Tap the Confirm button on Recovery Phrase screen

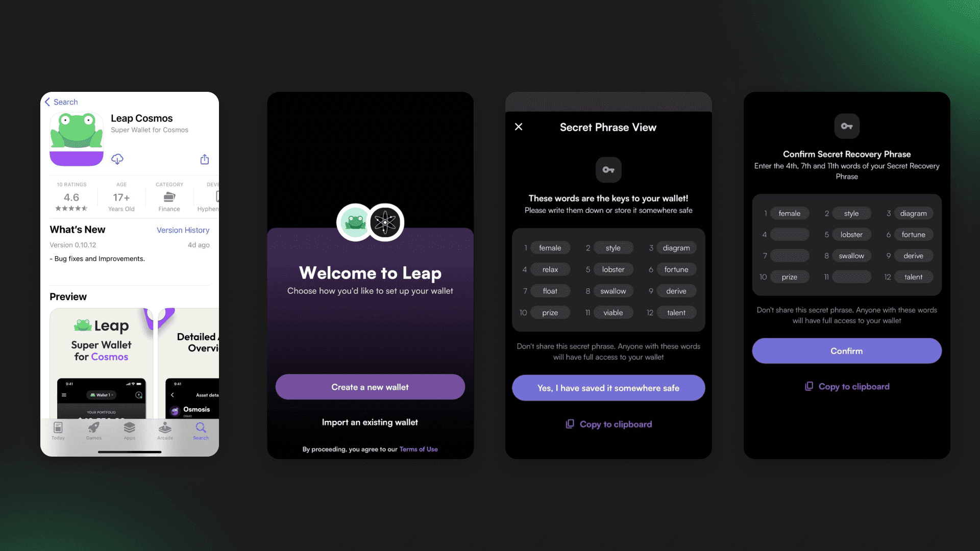pos(846,350)
